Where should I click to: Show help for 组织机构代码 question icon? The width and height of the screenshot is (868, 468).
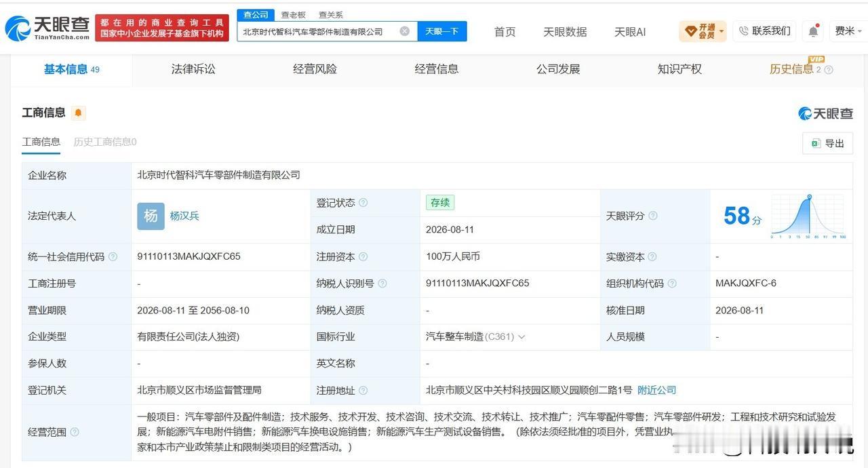tap(672, 284)
